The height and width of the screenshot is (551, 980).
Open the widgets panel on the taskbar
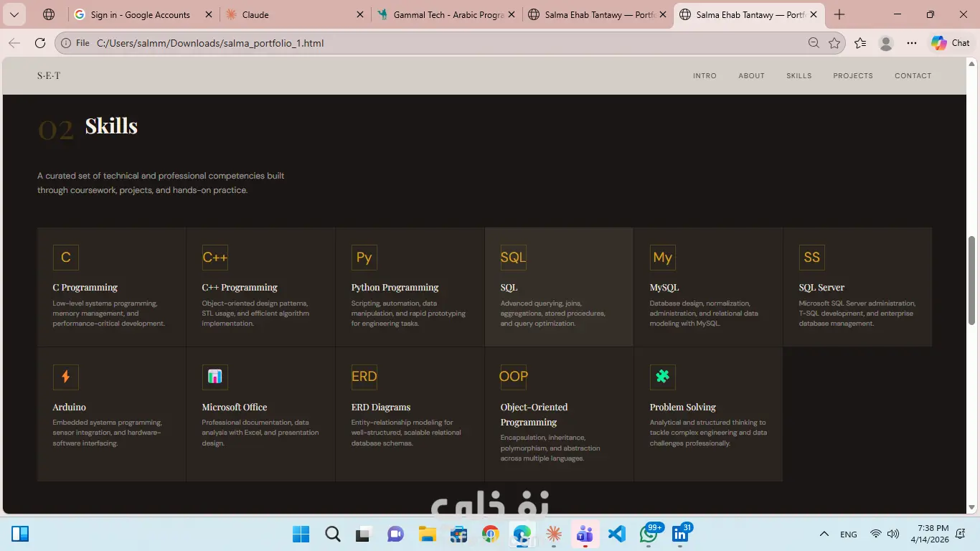point(20,534)
